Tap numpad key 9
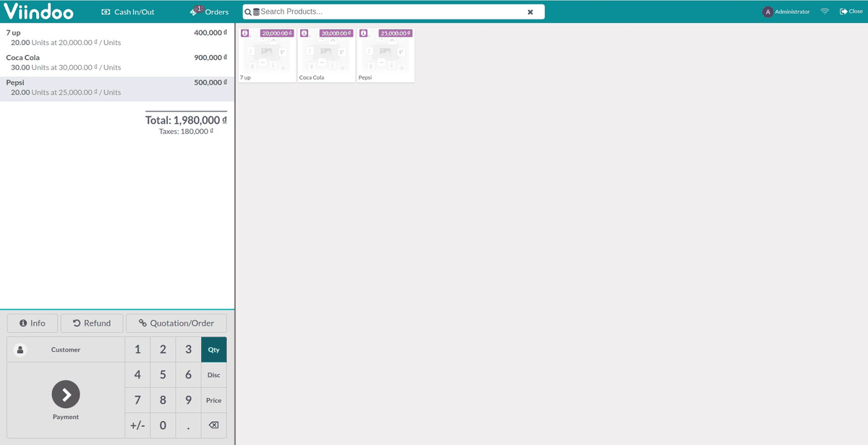 [188, 400]
